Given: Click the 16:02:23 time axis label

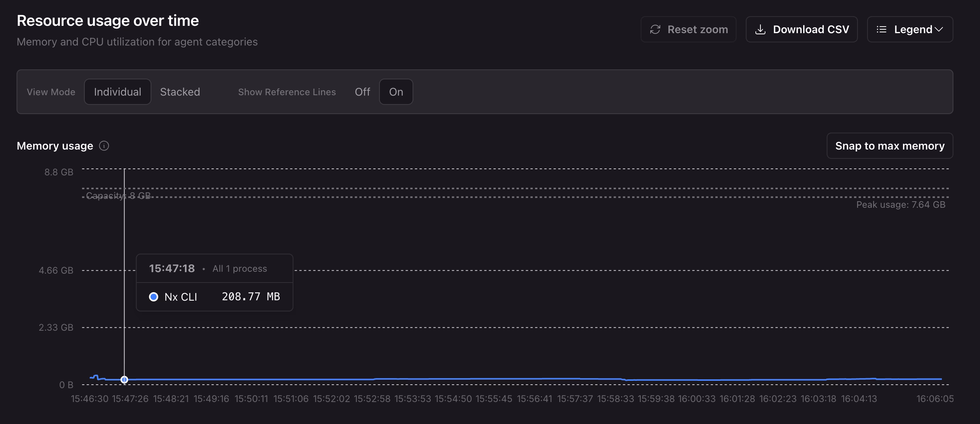Looking at the screenshot, I should click(778, 399).
